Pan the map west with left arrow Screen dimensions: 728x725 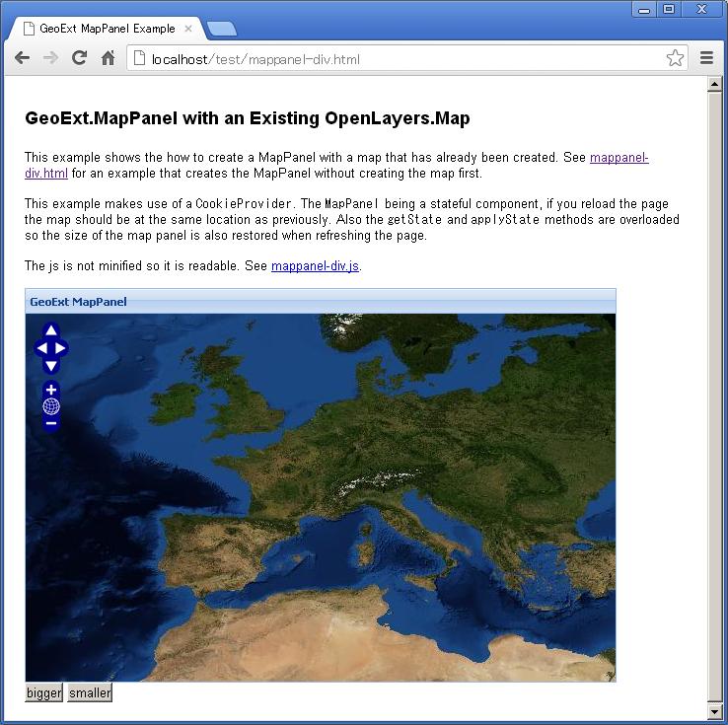pos(41,348)
